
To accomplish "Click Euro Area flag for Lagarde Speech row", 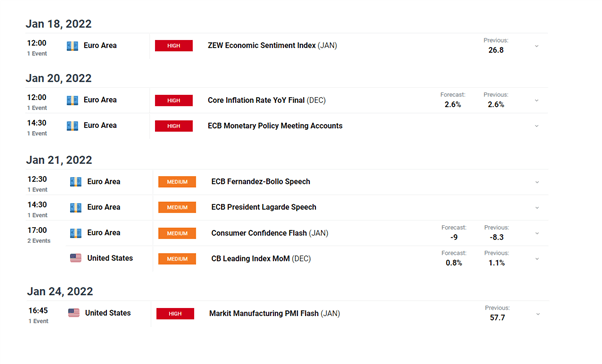I will tap(76, 208).
